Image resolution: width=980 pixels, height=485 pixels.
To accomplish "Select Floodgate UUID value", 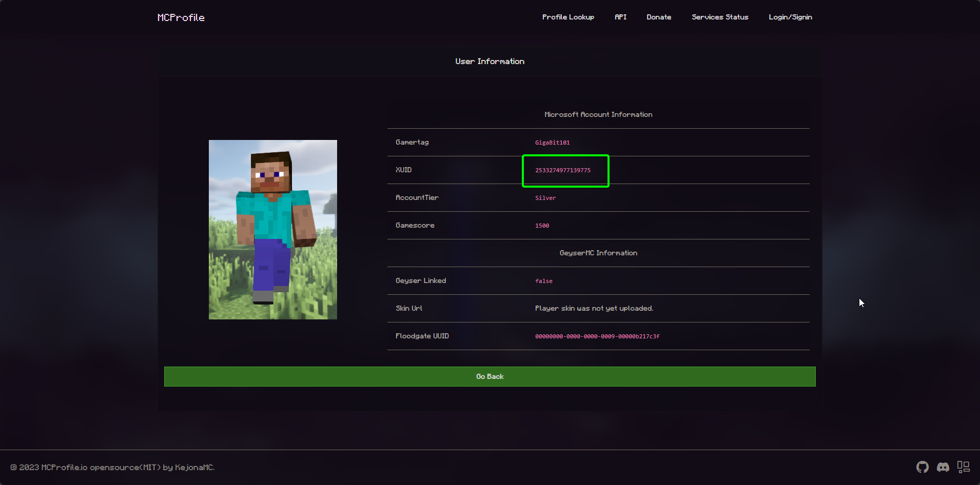I will [x=597, y=336].
